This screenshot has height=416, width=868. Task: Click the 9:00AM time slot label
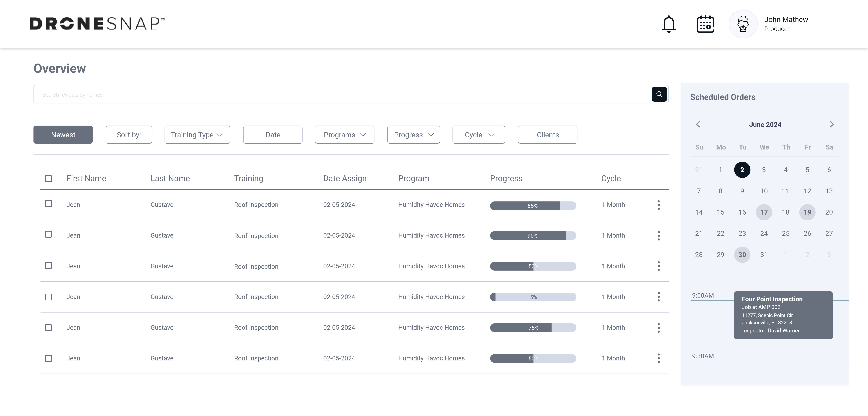click(x=703, y=296)
